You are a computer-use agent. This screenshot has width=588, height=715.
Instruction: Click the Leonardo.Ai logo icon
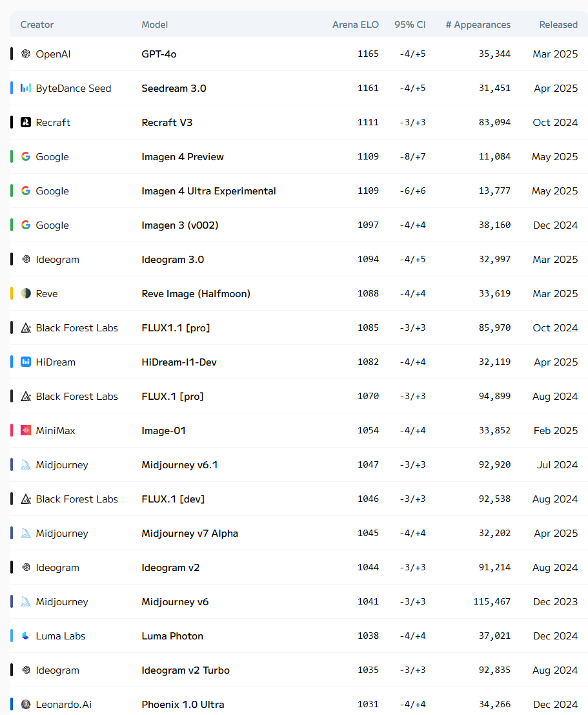tap(26, 704)
